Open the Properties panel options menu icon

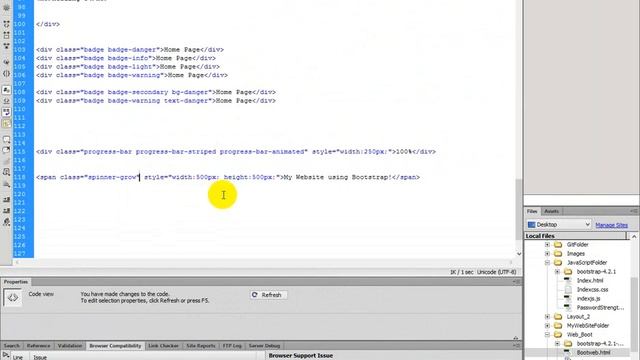517,282
